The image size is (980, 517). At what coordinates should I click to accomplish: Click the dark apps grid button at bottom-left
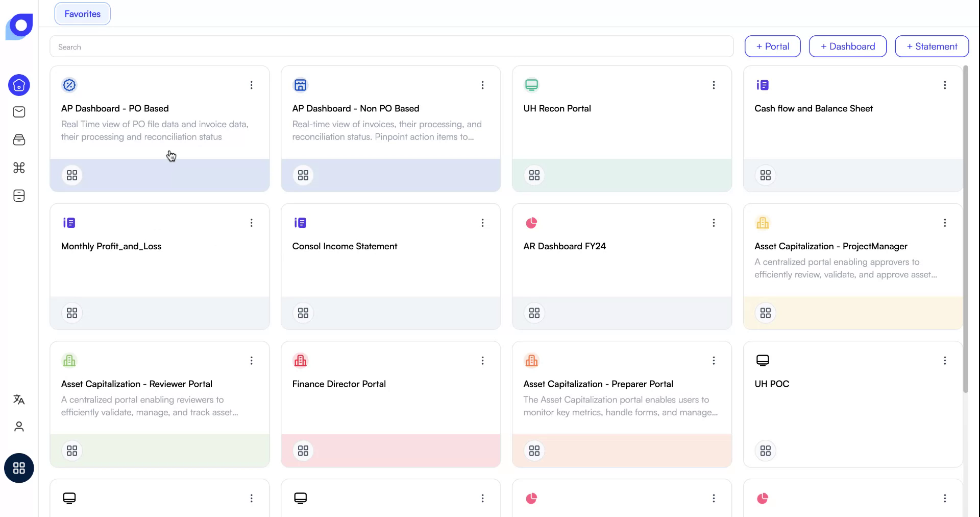19,468
